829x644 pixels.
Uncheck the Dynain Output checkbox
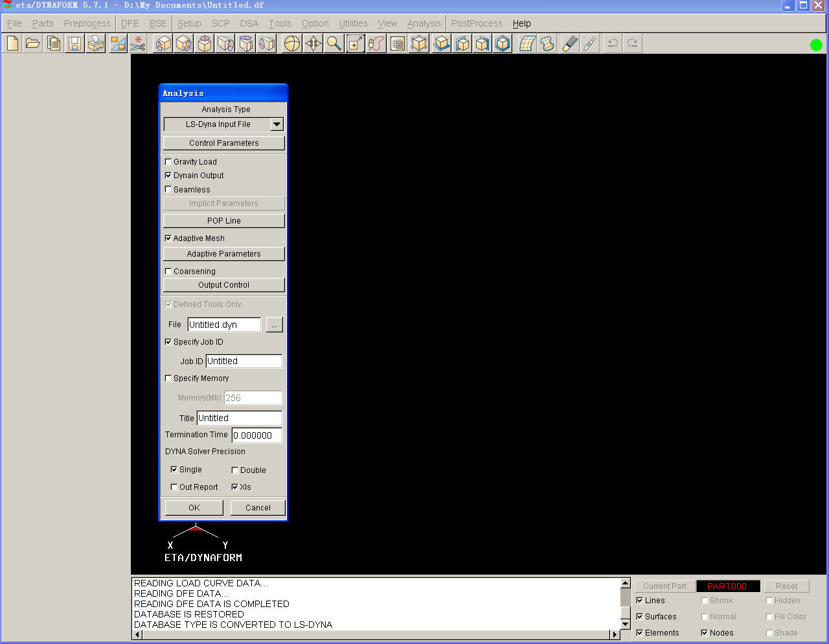(168, 176)
